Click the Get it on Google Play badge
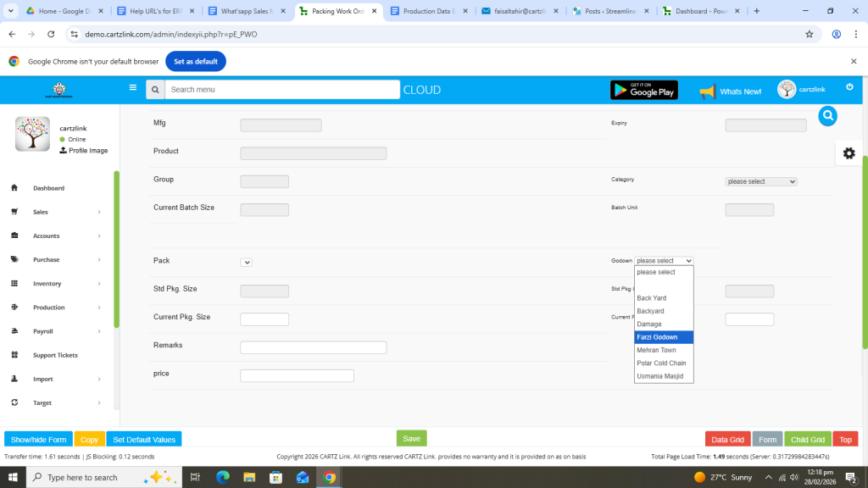This screenshot has height=488, width=868. 643,90
